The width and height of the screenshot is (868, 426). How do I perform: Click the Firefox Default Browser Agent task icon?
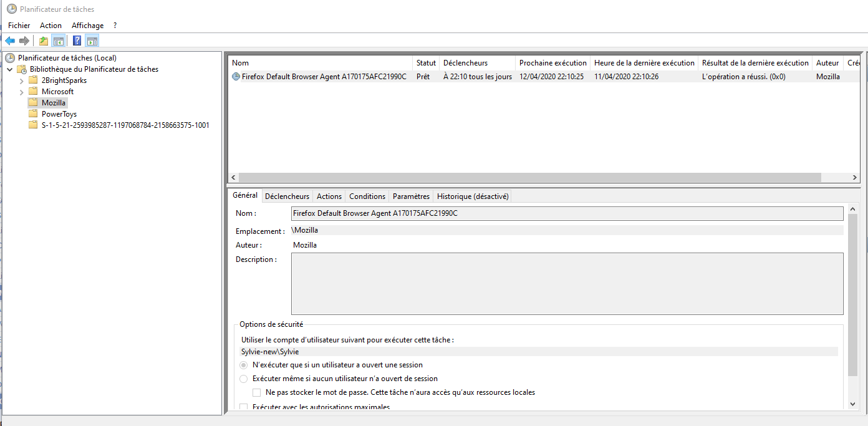(x=236, y=77)
